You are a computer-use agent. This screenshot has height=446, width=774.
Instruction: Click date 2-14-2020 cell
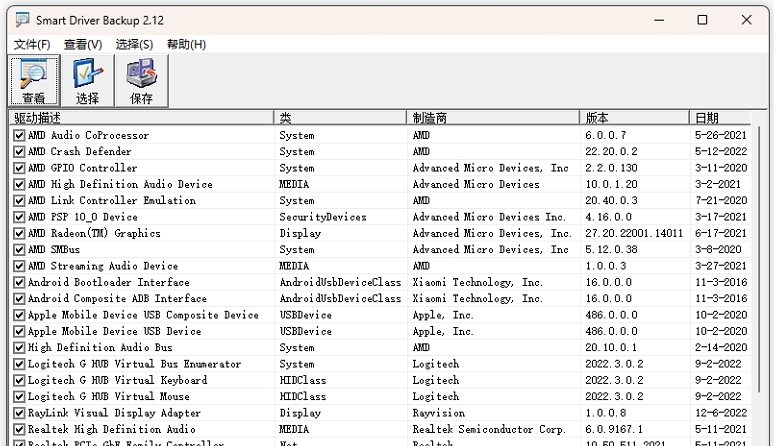tap(721, 347)
